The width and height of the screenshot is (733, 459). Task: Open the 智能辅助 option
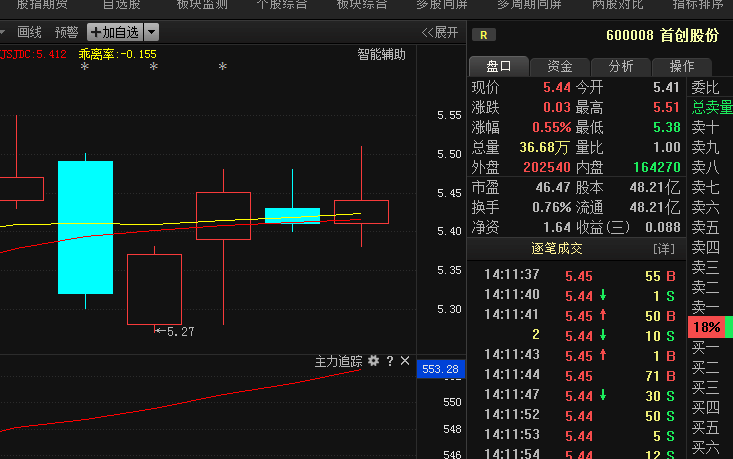click(381, 55)
